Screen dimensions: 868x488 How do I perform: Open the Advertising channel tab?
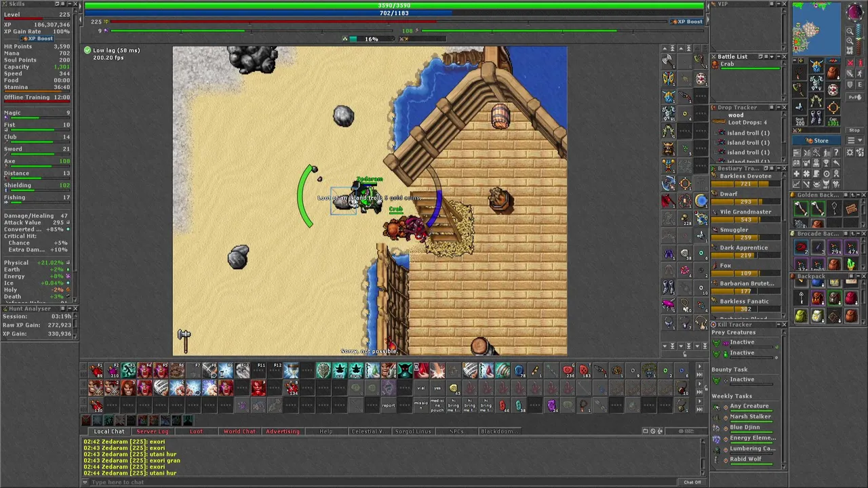(x=283, y=431)
